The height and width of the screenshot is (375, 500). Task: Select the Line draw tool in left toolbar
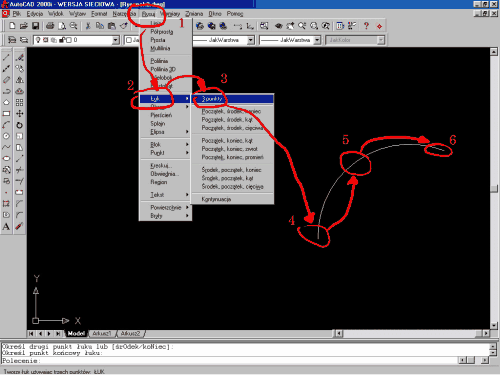tap(6, 57)
